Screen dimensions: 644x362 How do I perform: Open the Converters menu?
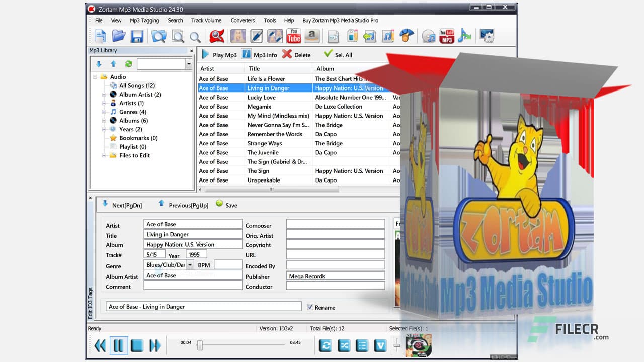243,21
